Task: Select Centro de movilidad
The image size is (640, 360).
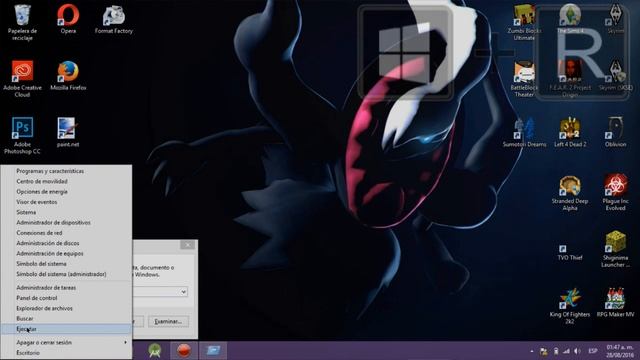Action: (x=66, y=181)
